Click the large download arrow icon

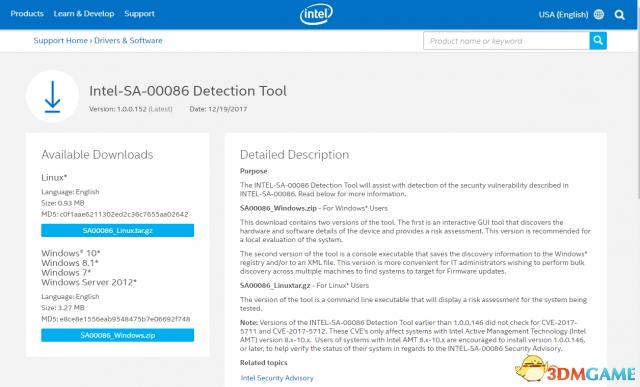click(52, 97)
